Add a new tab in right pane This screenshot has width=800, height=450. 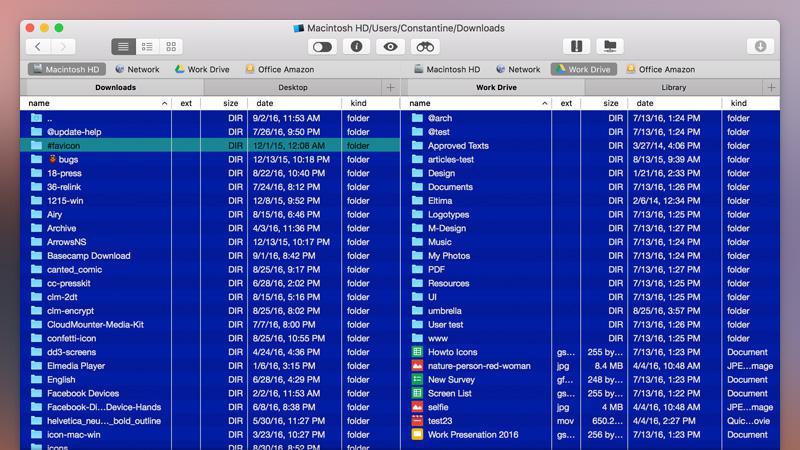[771, 88]
